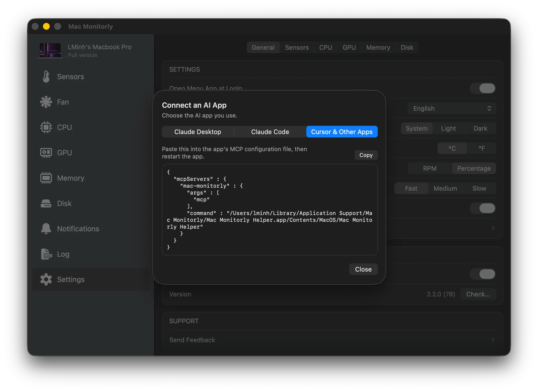Toggle the switch above the Version row

click(483, 274)
